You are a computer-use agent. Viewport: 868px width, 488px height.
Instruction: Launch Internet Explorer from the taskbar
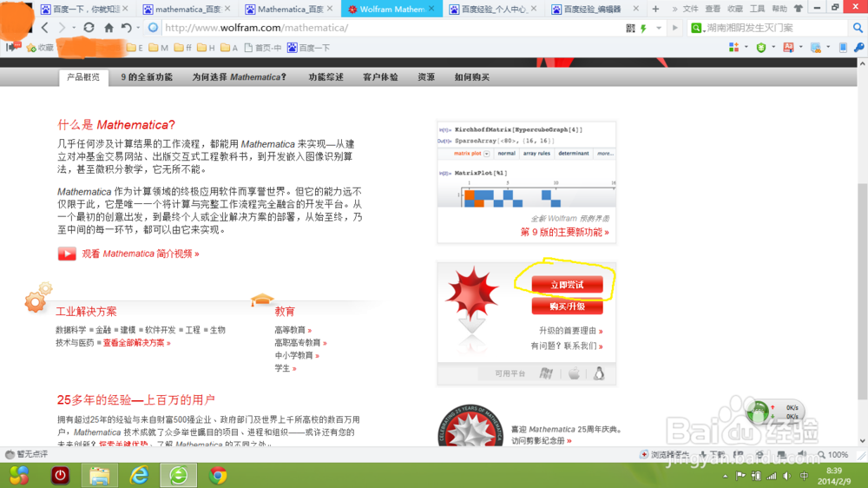[x=139, y=475]
